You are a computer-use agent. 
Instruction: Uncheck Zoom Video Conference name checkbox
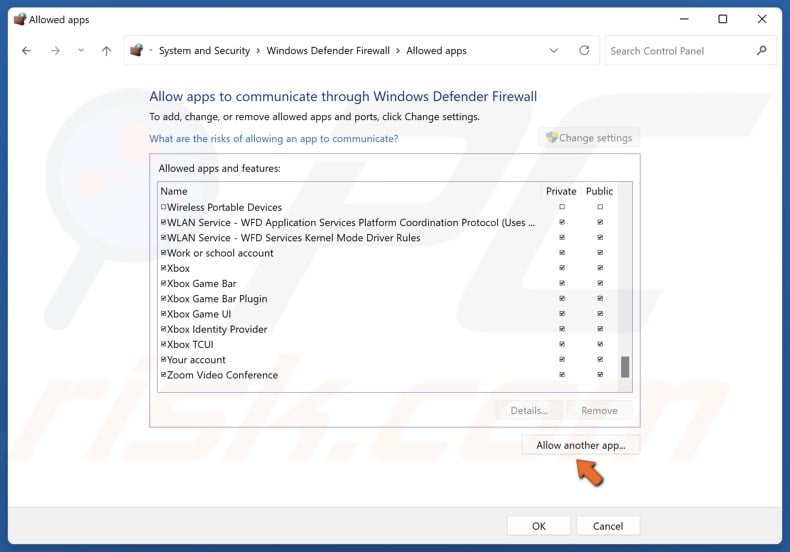coord(163,375)
